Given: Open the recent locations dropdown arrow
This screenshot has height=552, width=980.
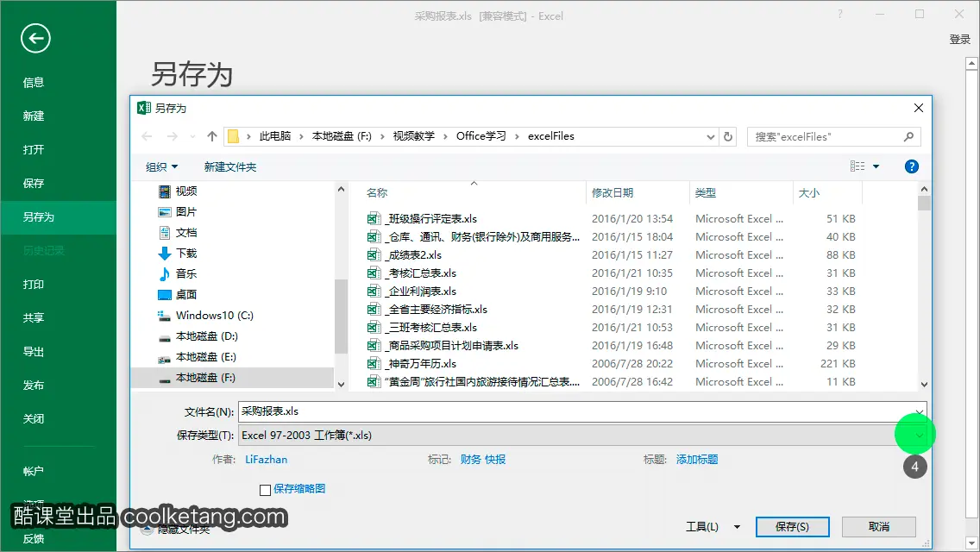Looking at the screenshot, I should [192, 136].
